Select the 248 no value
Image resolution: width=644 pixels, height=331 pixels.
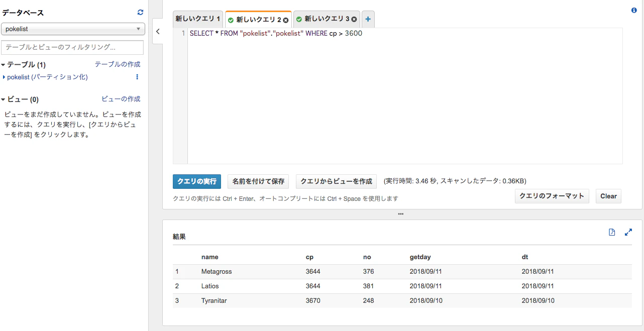[369, 301]
